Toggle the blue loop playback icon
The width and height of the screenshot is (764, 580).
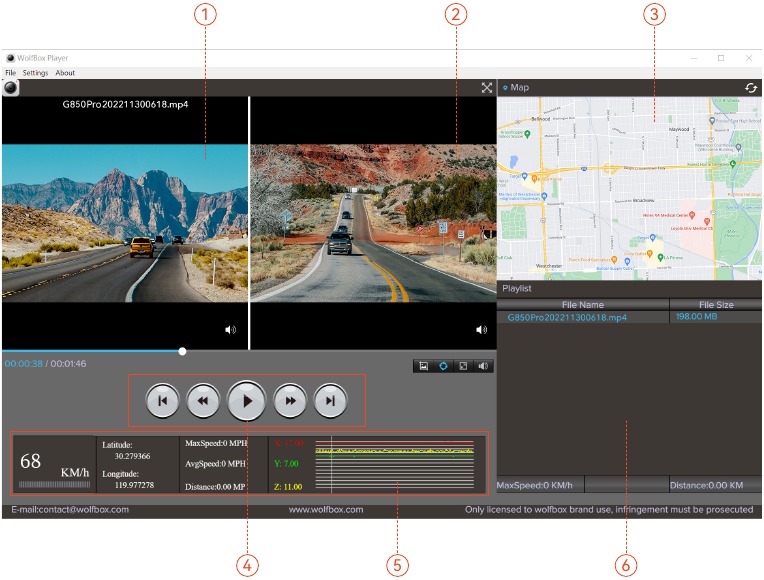click(x=443, y=366)
